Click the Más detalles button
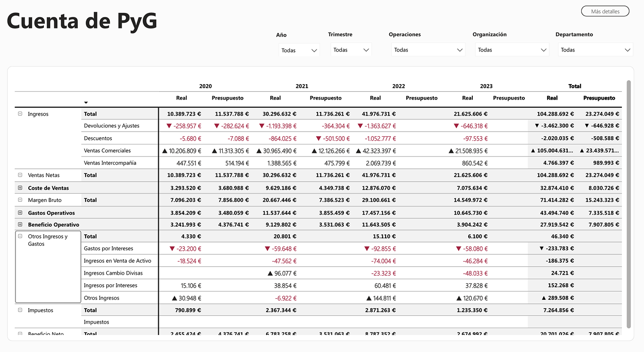 605,11
